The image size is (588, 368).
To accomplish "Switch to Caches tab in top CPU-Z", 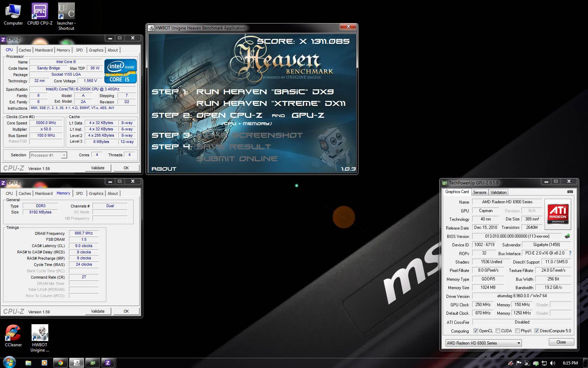I will click(24, 50).
